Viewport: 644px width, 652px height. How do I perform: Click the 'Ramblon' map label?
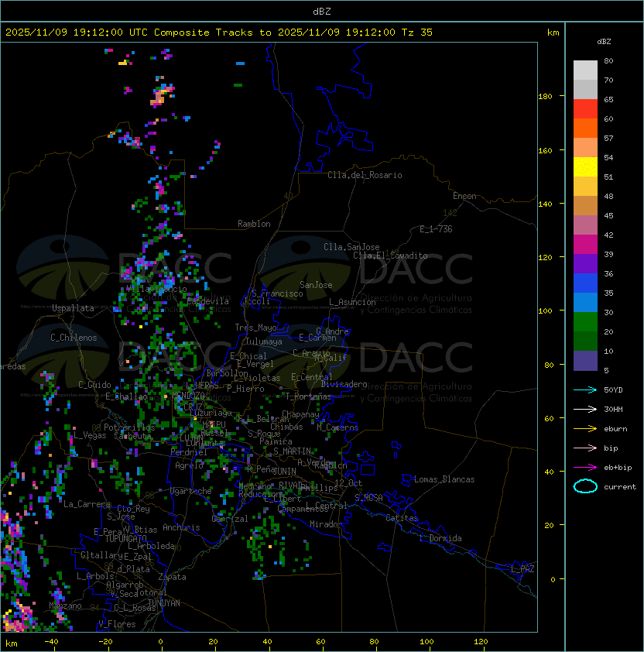pyautogui.click(x=254, y=224)
